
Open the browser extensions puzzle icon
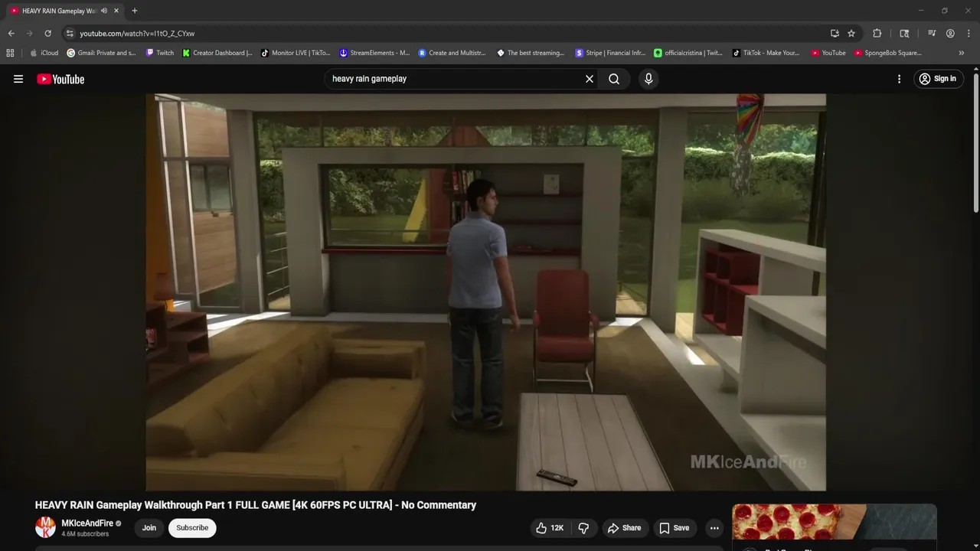click(877, 34)
